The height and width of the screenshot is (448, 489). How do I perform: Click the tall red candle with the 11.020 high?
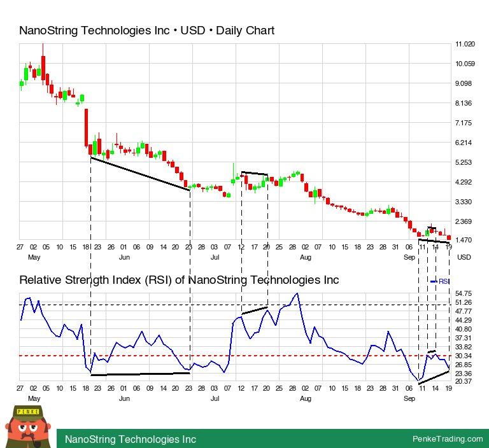click(x=43, y=67)
